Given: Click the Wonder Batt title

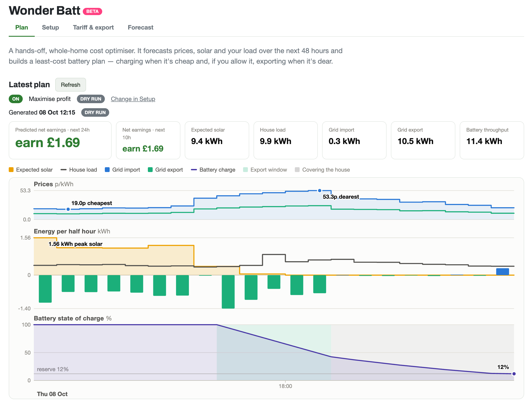Looking at the screenshot, I should (x=45, y=10).
